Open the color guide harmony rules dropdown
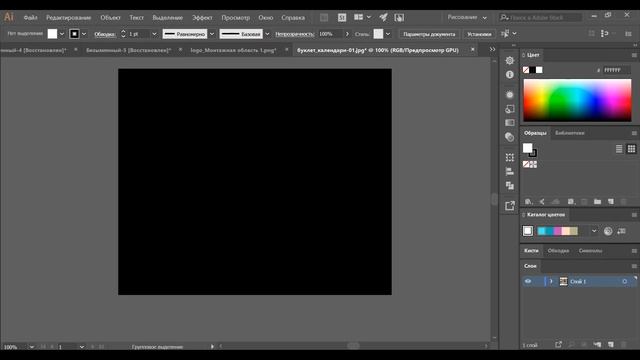640x360 pixels. point(594,231)
